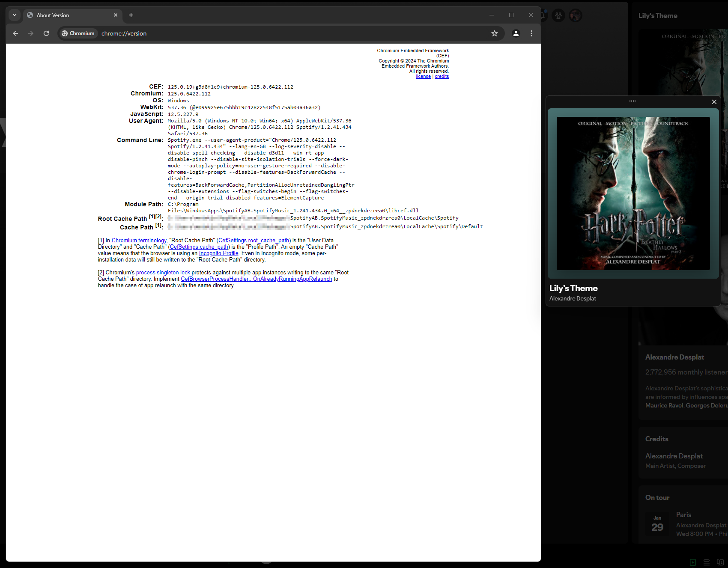Open the Queue icon in Spotify bar
Image resolution: width=728 pixels, height=568 pixels.
point(707,562)
